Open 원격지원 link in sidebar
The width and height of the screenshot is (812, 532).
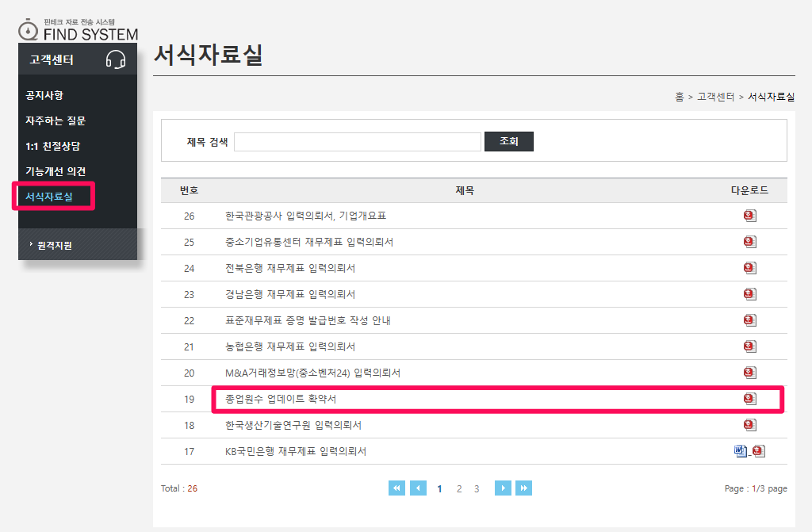(55, 246)
